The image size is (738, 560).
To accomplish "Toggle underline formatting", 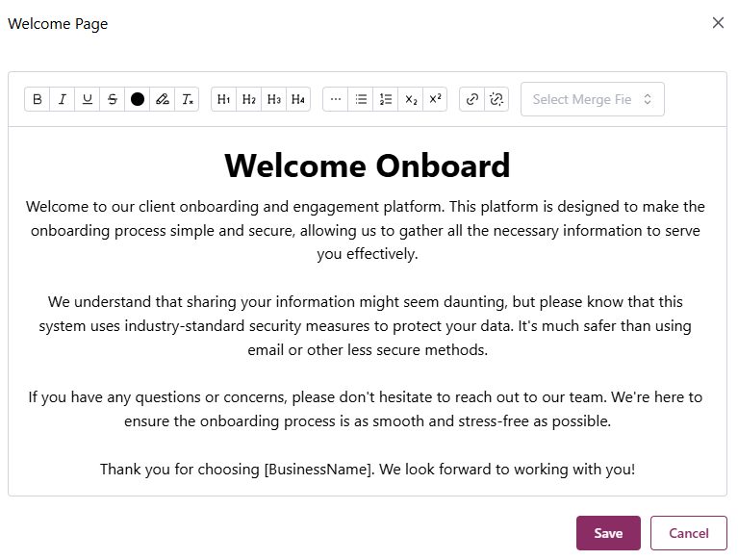I will [x=88, y=99].
